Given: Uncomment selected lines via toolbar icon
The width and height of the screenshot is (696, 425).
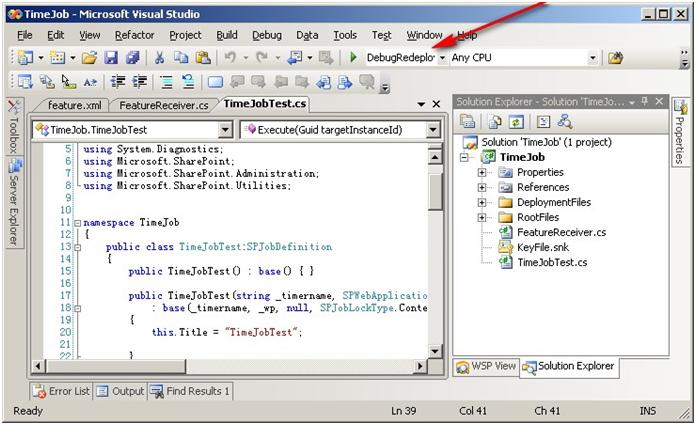Looking at the screenshot, I should coord(188,82).
